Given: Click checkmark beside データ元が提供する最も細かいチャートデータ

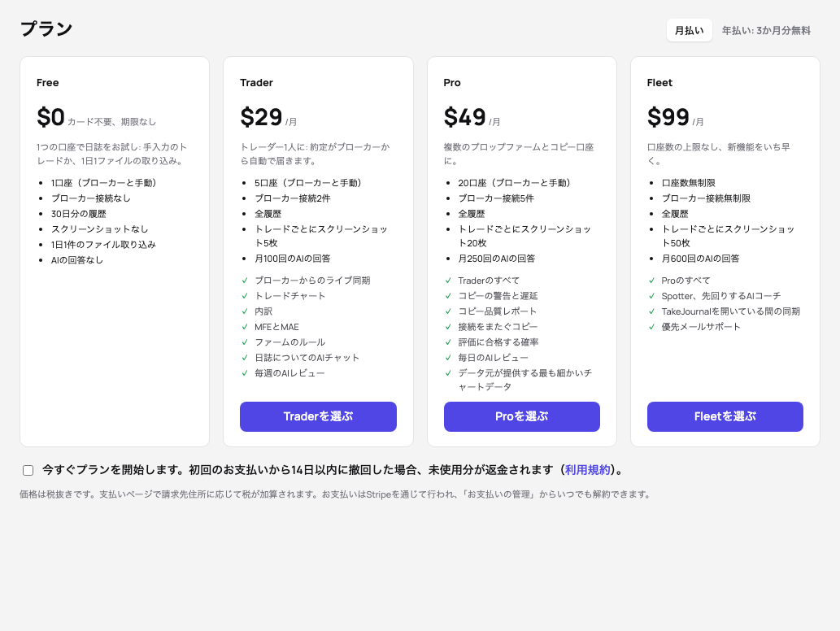Looking at the screenshot, I should [448, 372].
